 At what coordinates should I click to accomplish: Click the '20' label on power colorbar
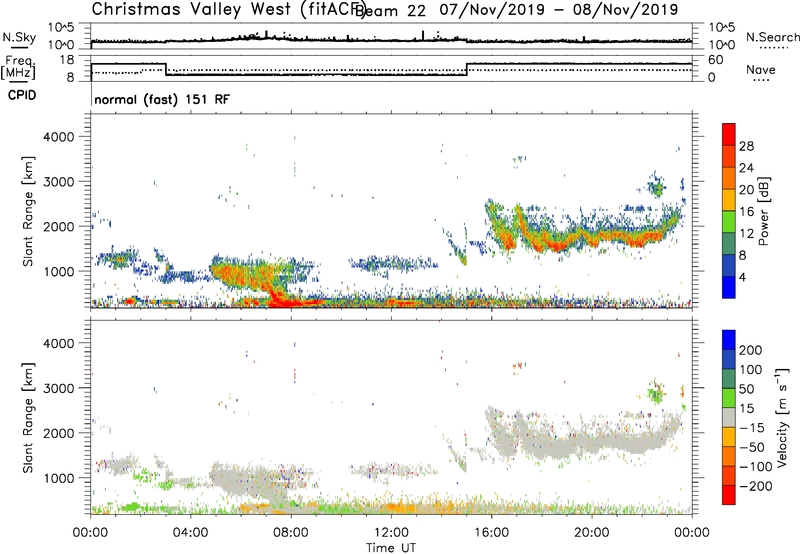(x=746, y=190)
